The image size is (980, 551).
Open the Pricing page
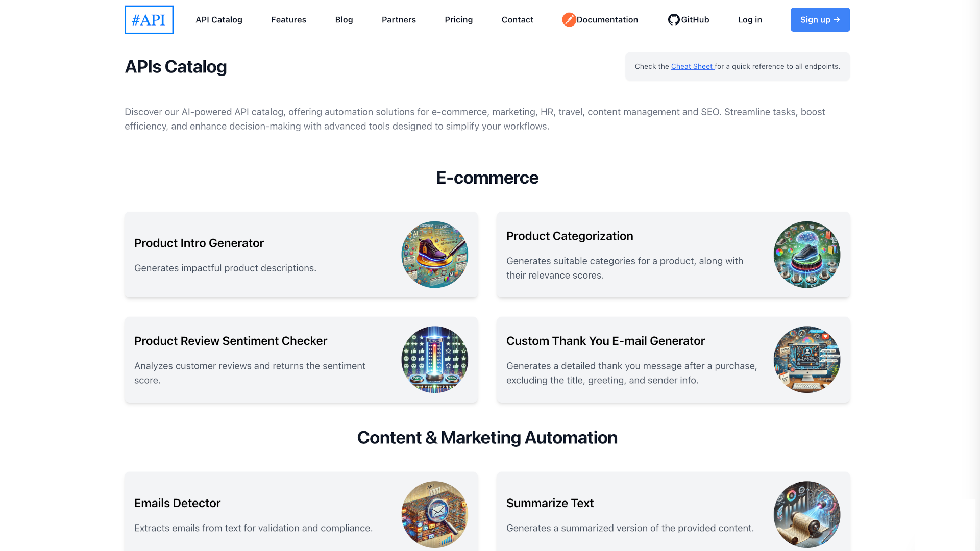pyautogui.click(x=458, y=20)
